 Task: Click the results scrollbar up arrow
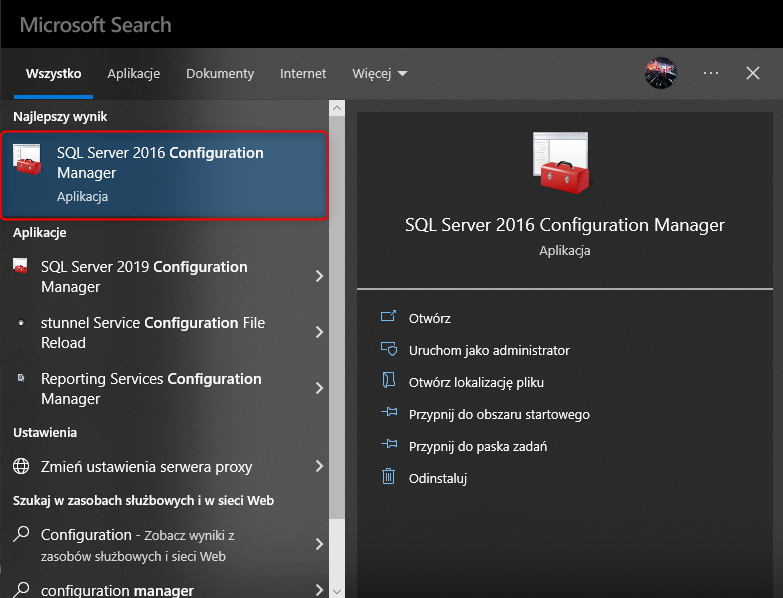click(337, 108)
